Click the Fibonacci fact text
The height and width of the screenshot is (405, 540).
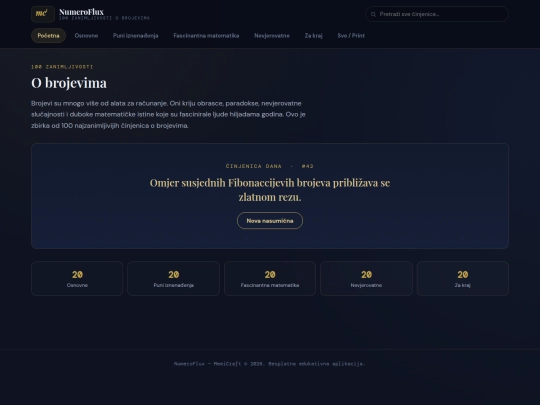click(x=270, y=190)
